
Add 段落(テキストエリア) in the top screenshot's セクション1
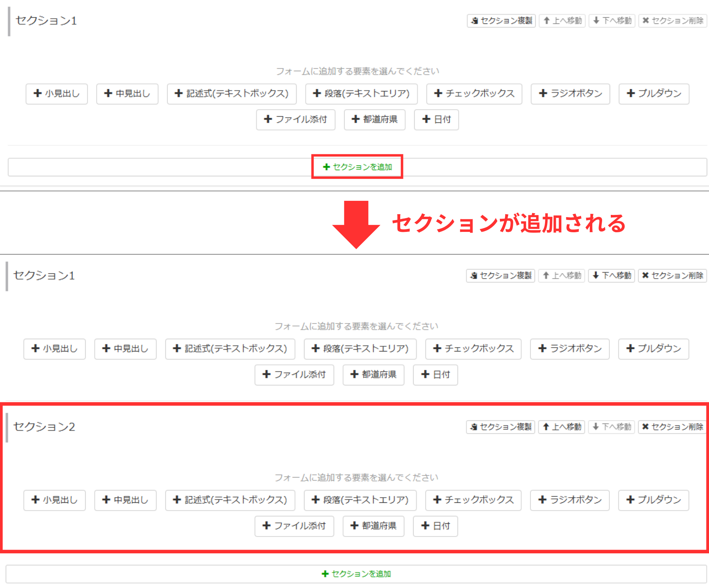pyautogui.click(x=361, y=94)
